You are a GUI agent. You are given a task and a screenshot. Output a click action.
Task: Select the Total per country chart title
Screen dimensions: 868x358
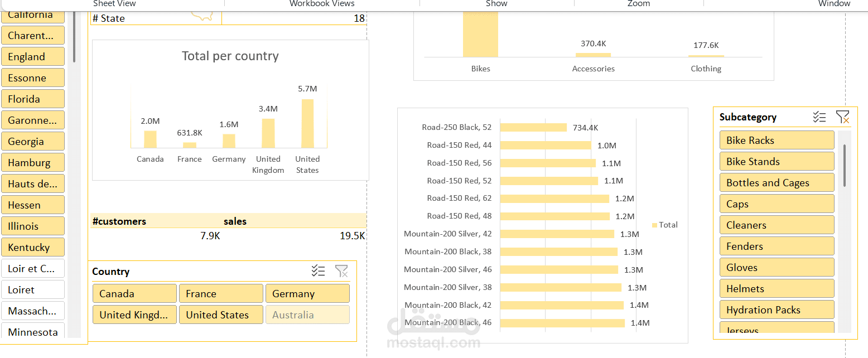[x=230, y=56]
